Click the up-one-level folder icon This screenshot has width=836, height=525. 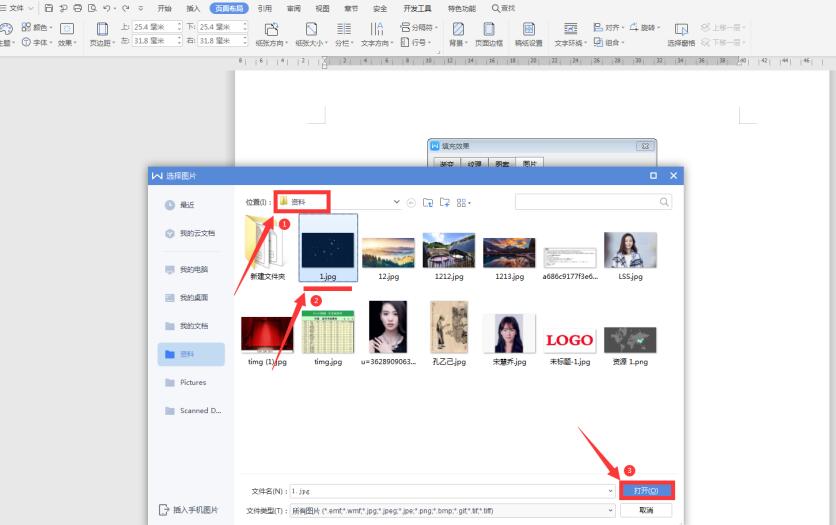click(428, 203)
